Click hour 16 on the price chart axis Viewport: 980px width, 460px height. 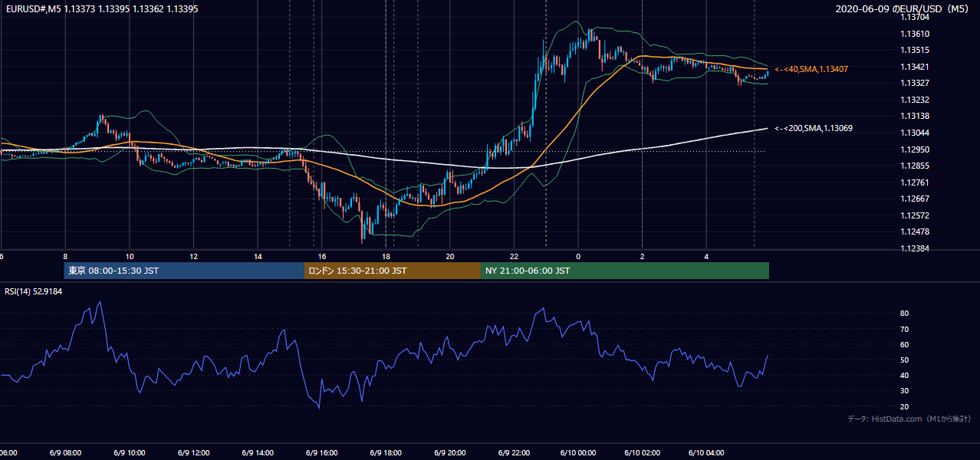pos(322,256)
